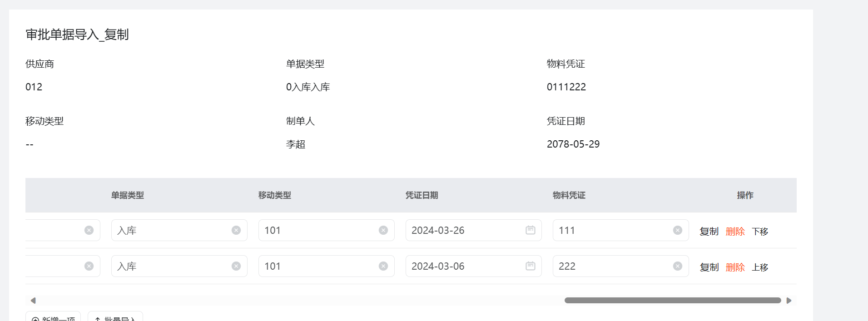This screenshot has height=321, width=868.
Task: Move the second row up with 上移
Action: (760, 267)
